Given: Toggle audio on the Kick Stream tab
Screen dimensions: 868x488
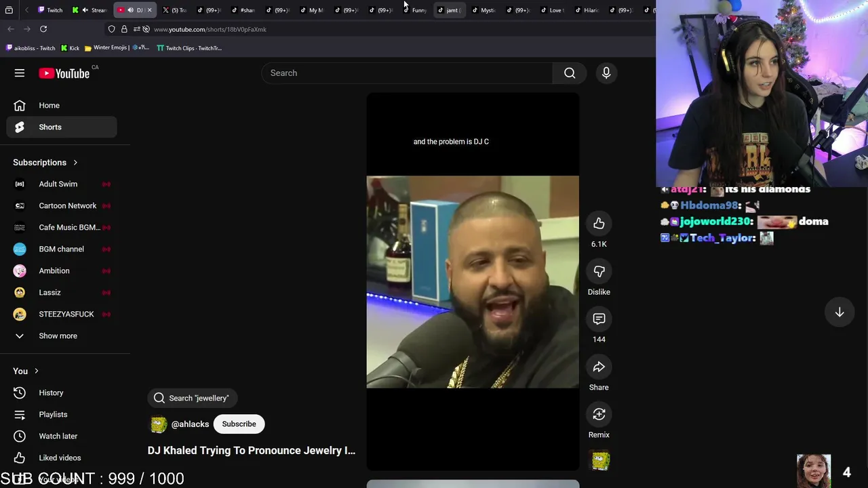Looking at the screenshot, I should point(85,10).
